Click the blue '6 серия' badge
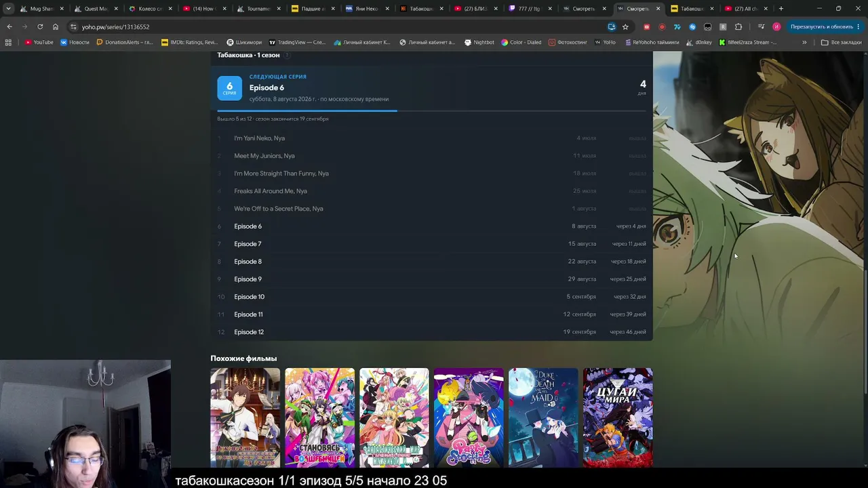Screen dimensions: 868x488 [x=229, y=88]
